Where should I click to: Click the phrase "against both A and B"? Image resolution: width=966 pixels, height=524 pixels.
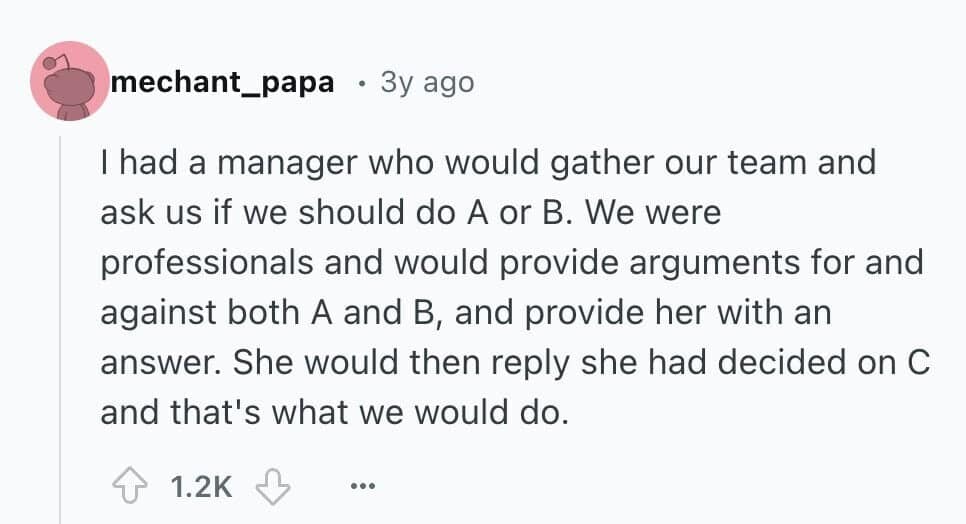[265, 313]
